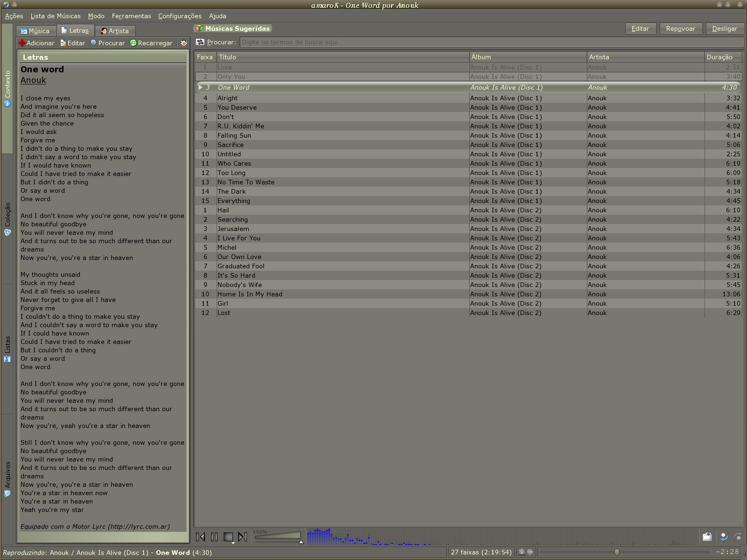Toggle random mode in status bar
This screenshot has width=747, height=560.
[522, 552]
